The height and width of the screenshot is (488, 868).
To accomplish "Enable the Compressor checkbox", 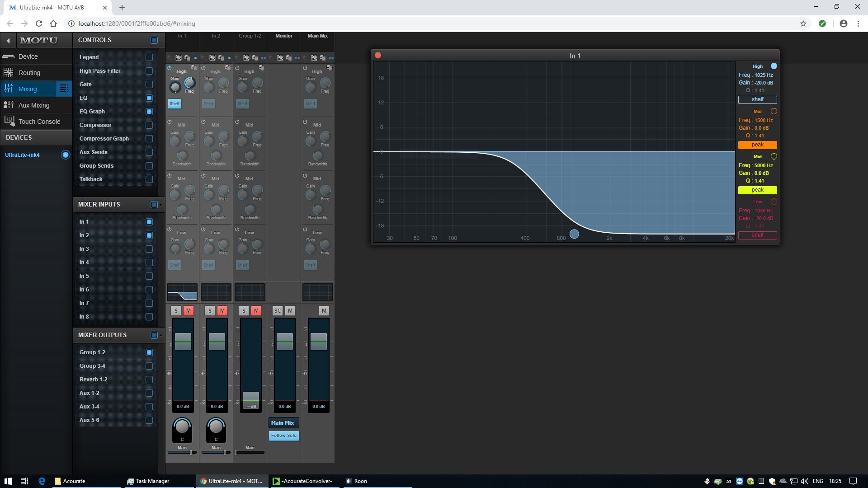I will pos(149,125).
